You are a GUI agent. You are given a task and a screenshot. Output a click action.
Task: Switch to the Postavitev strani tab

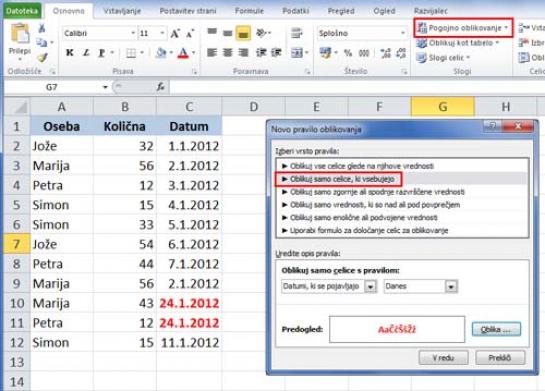[188, 11]
